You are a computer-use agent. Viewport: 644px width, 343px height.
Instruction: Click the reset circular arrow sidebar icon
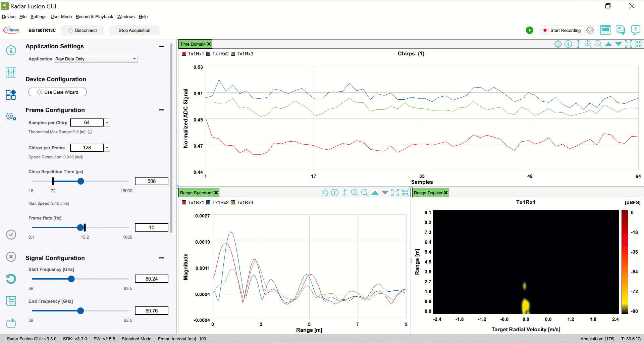tap(11, 279)
